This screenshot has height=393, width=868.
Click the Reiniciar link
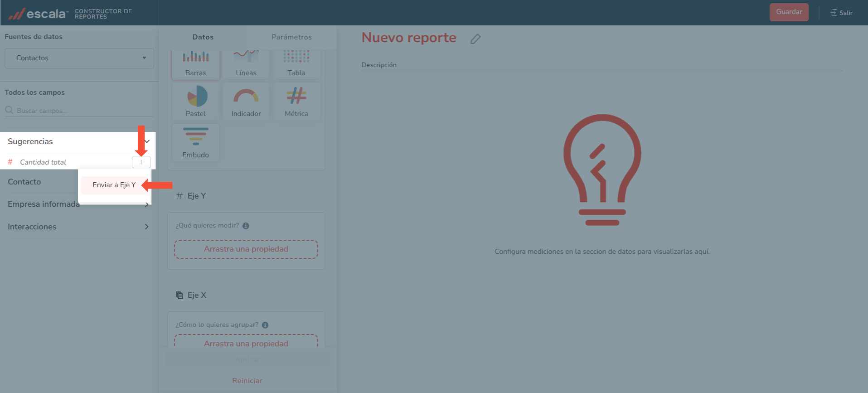tap(247, 381)
